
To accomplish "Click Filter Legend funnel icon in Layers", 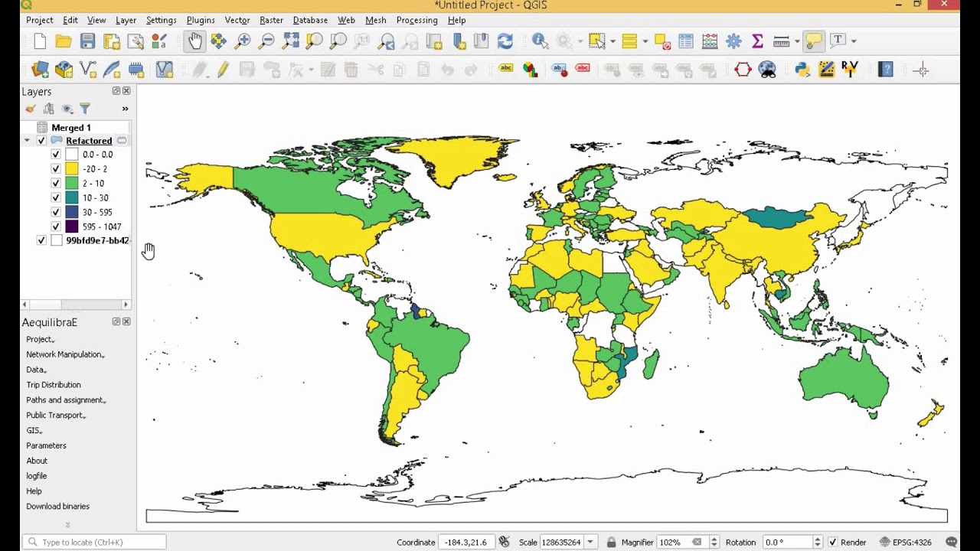I will [85, 109].
